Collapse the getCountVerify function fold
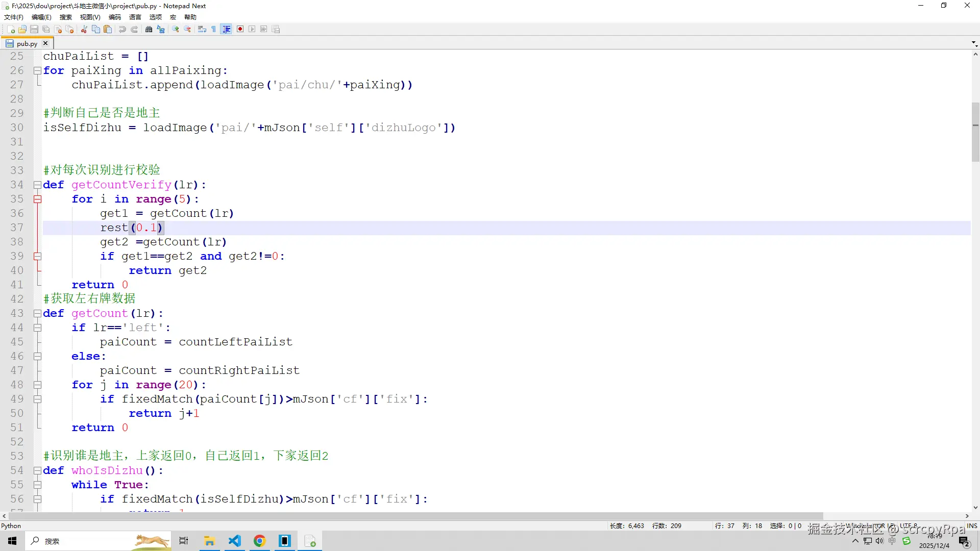Screen dimensions: 980x551 [37, 185]
